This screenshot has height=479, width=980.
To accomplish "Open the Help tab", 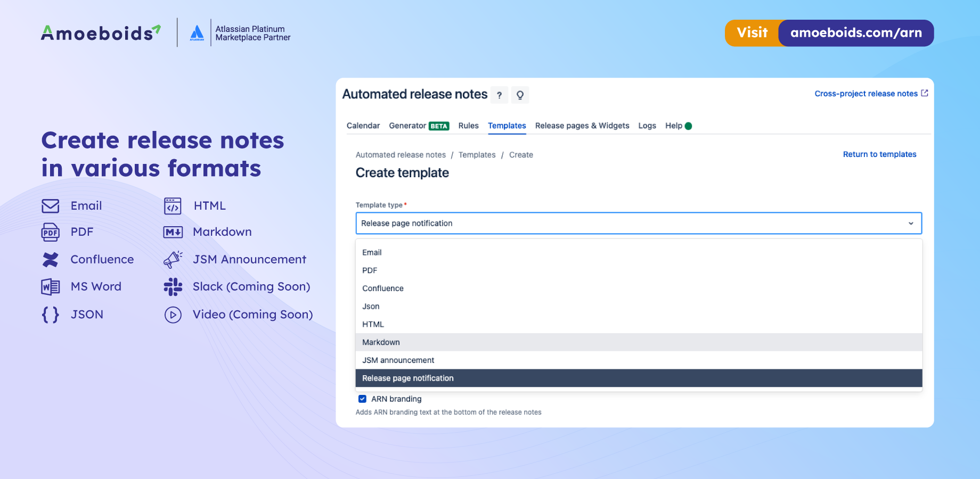I will pos(674,126).
